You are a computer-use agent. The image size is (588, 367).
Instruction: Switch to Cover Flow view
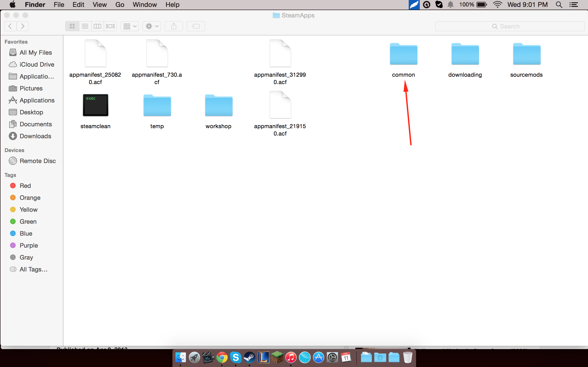[110, 26]
